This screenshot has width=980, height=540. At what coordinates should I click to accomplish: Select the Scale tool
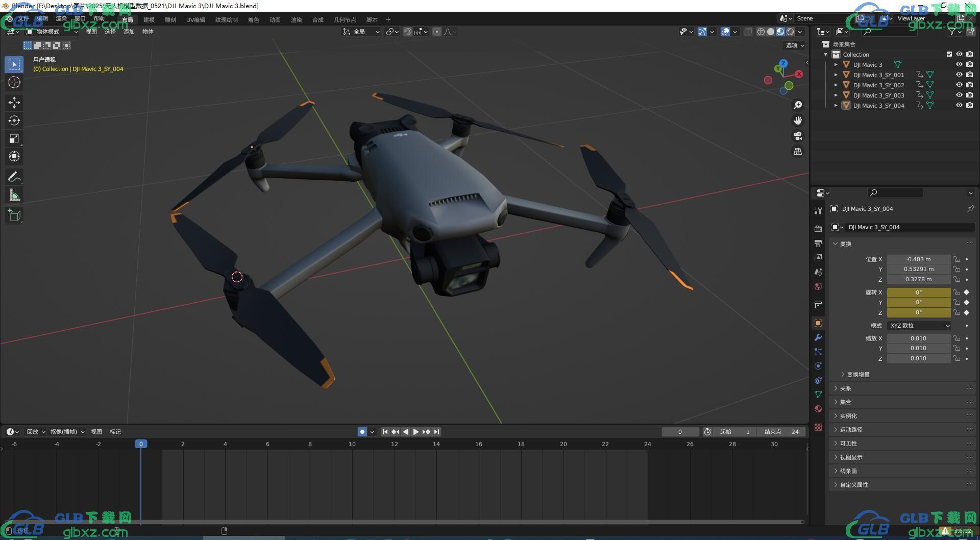coord(14,138)
